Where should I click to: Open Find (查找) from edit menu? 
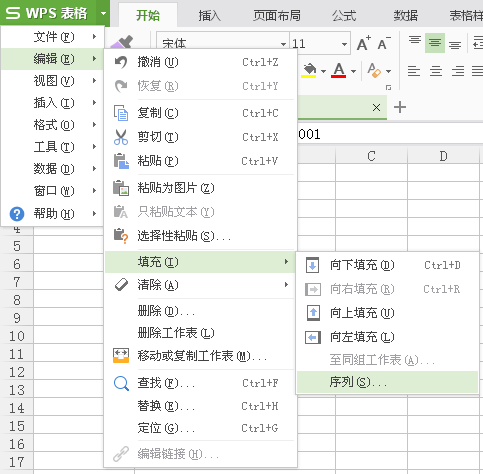coord(200,383)
